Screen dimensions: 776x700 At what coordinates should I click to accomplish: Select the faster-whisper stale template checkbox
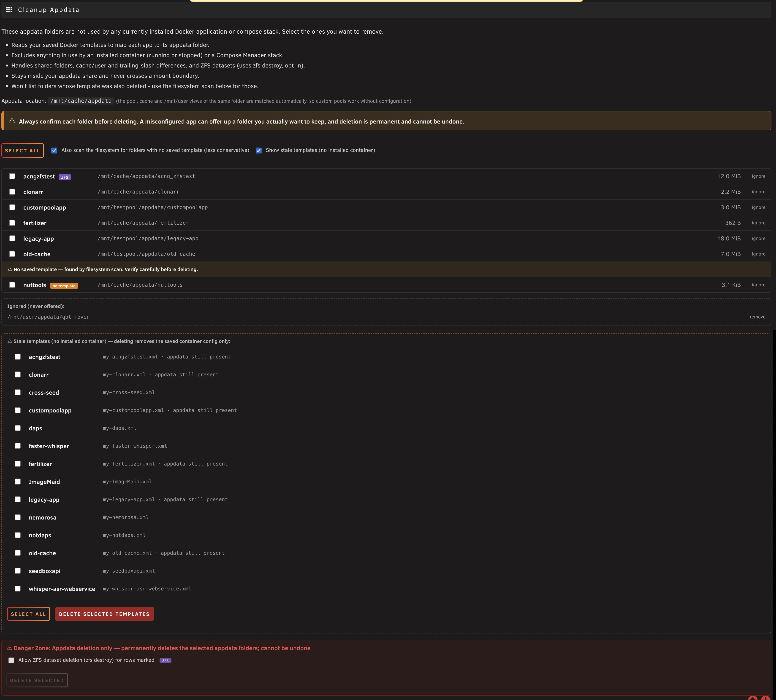point(18,446)
